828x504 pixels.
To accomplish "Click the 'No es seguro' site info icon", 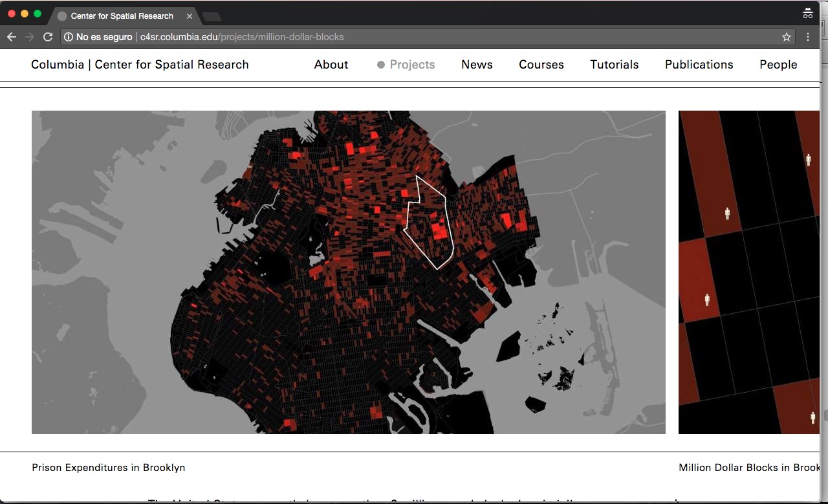I will coord(69,37).
